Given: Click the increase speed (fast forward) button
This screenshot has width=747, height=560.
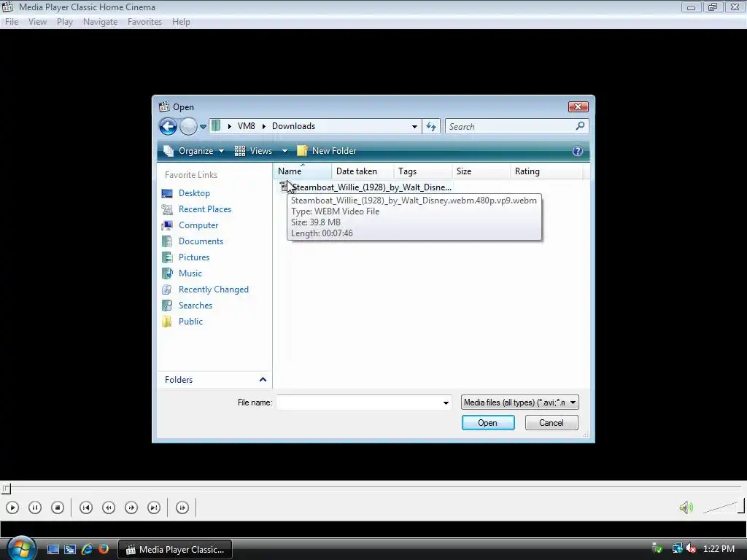Looking at the screenshot, I should click(x=131, y=507).
